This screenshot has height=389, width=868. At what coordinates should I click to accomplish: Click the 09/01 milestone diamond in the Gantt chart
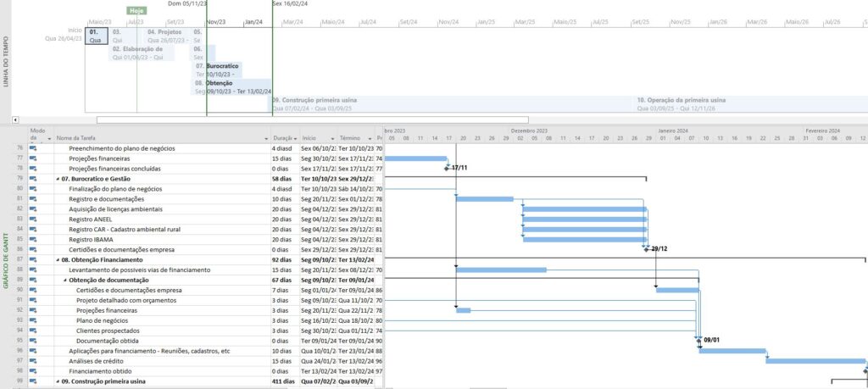698,341
